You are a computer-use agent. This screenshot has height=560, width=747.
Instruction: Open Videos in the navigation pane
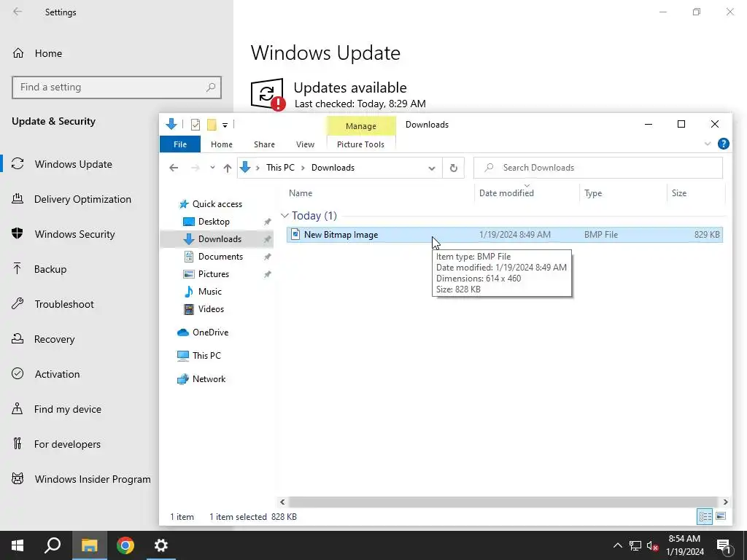[x=211, y=309]
